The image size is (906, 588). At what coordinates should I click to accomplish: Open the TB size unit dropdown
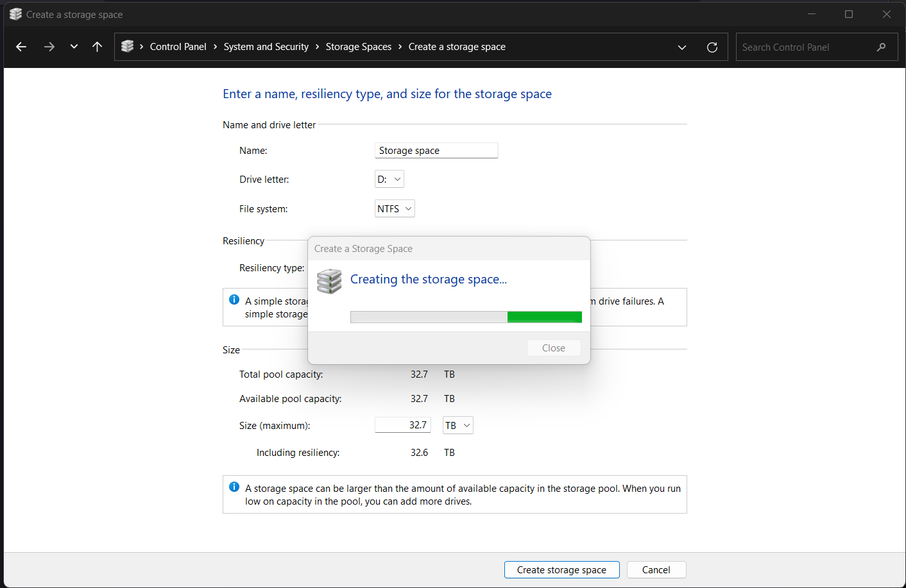tap(457, 426)
